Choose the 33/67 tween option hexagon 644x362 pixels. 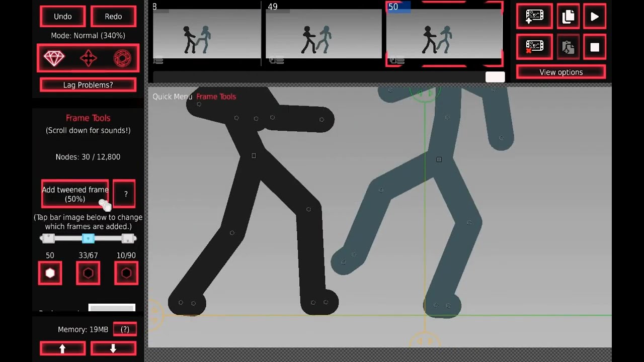pos(88,273)
